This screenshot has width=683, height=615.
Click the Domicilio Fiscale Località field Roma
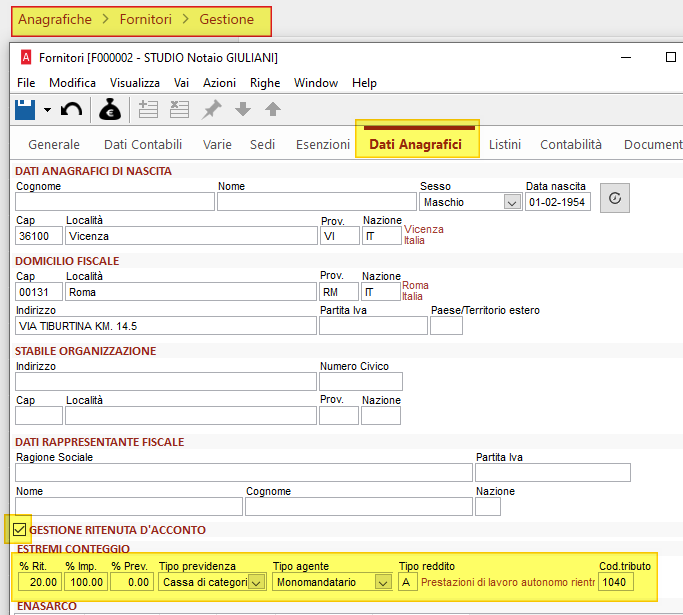[191, 292]
